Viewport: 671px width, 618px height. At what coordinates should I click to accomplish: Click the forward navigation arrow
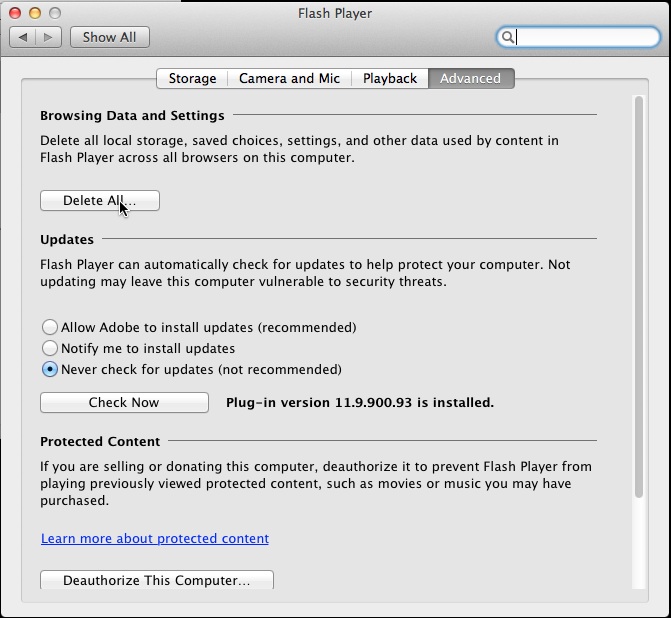pos(49,37)
